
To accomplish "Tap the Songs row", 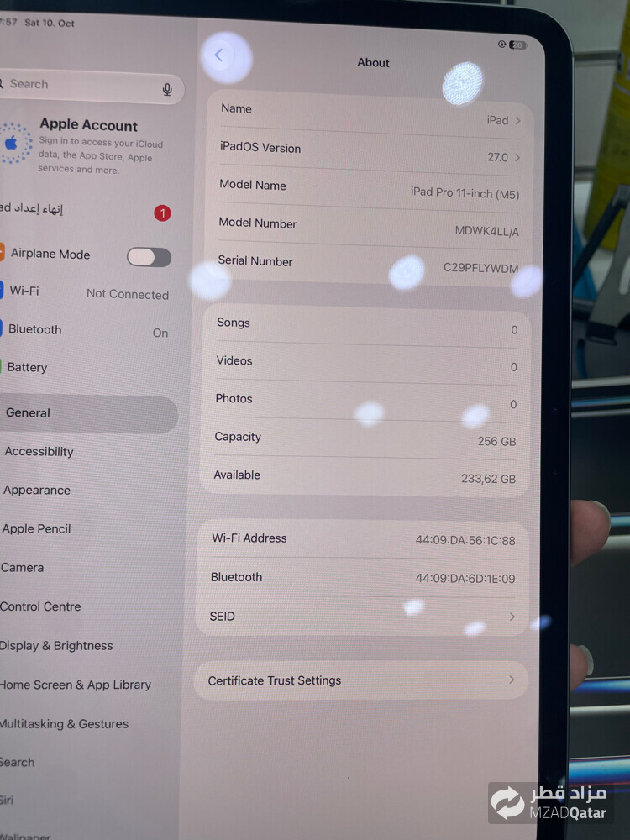I will (366, 326).
